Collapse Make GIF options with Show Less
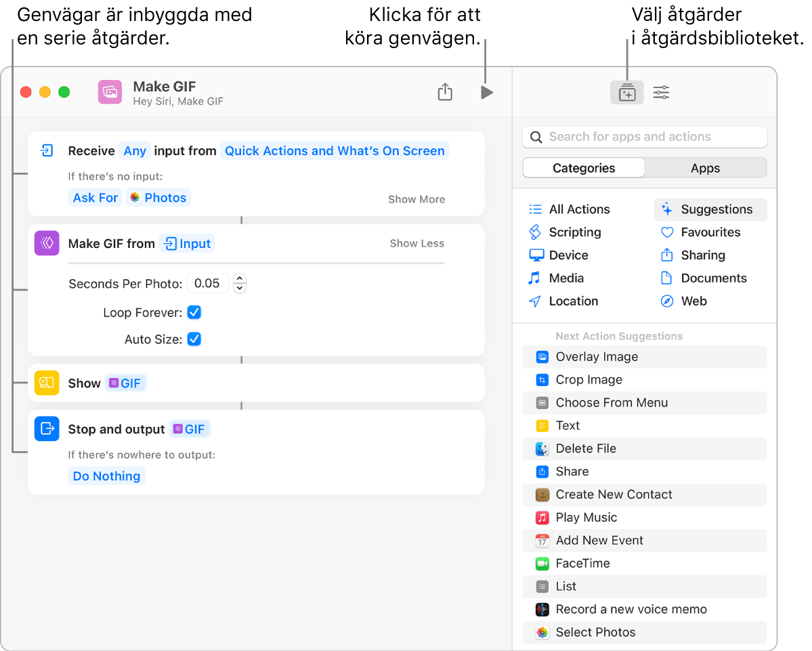 417,243
